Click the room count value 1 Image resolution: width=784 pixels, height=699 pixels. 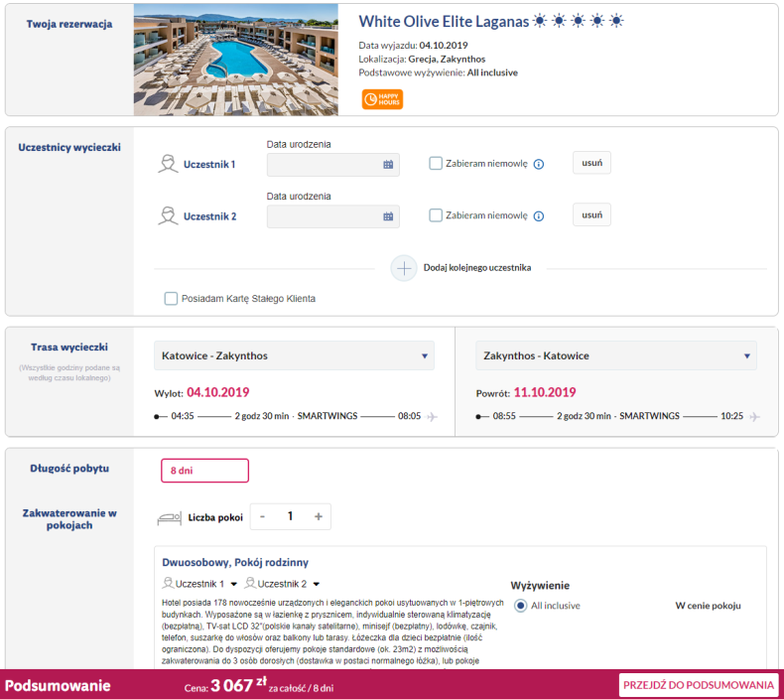[290, 516]
